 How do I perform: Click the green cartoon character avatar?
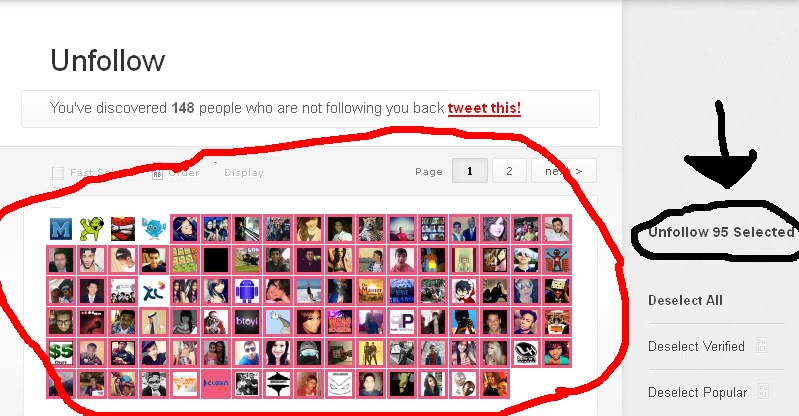(92, 229)
